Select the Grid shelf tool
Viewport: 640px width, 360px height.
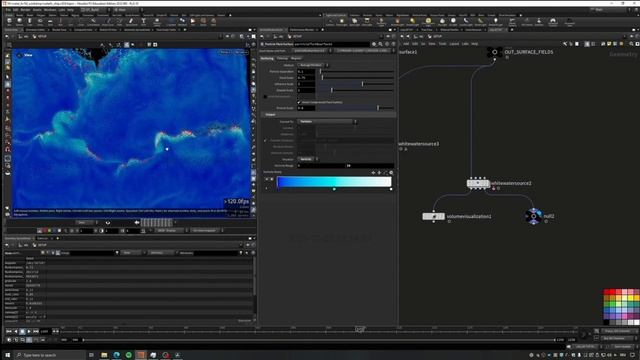[50, 21]
